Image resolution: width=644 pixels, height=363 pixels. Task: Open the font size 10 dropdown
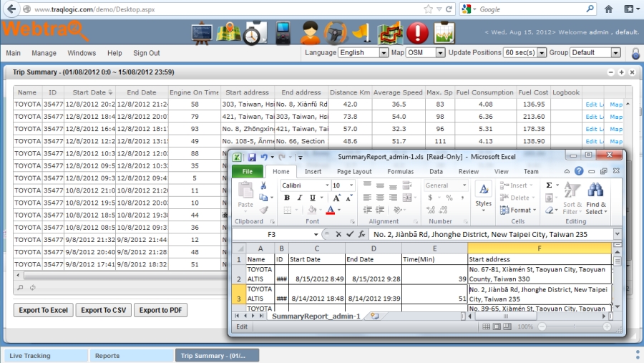tap(351, 185)
